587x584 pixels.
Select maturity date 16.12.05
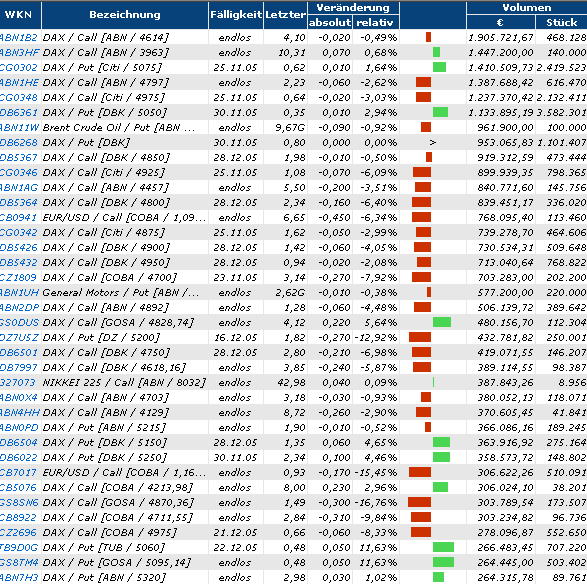[235, 337]
